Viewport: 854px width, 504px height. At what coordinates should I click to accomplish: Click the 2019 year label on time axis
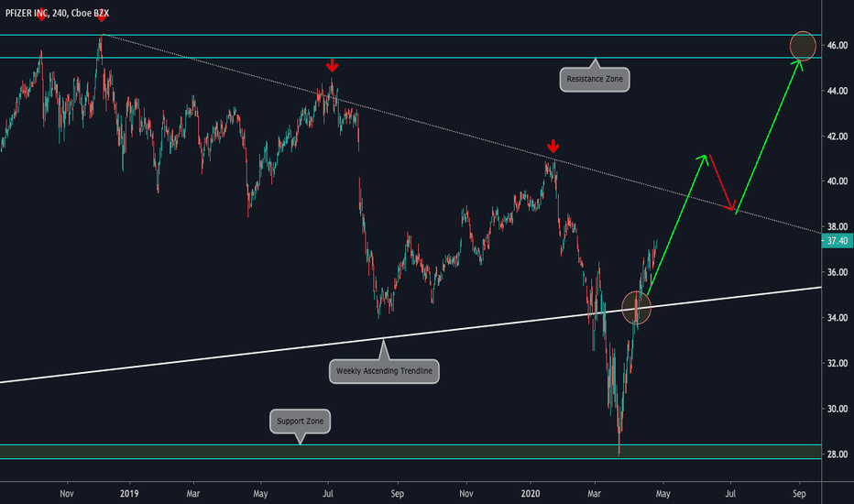tap(129, 494)
